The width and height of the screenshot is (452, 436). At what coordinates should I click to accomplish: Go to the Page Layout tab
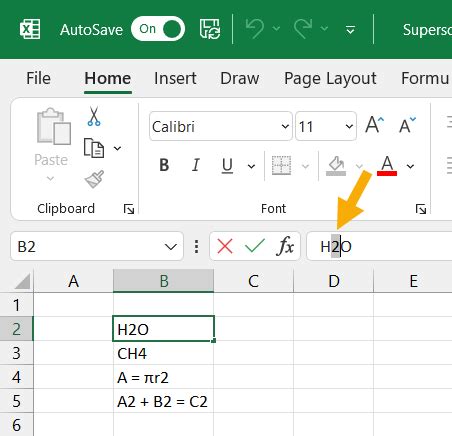tap(330, 79)
